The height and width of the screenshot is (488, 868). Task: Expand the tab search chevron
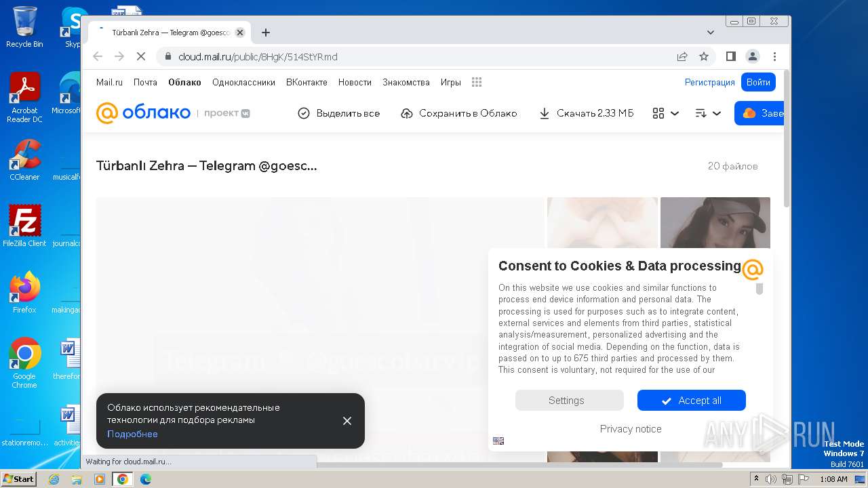(x=711, y=33)
